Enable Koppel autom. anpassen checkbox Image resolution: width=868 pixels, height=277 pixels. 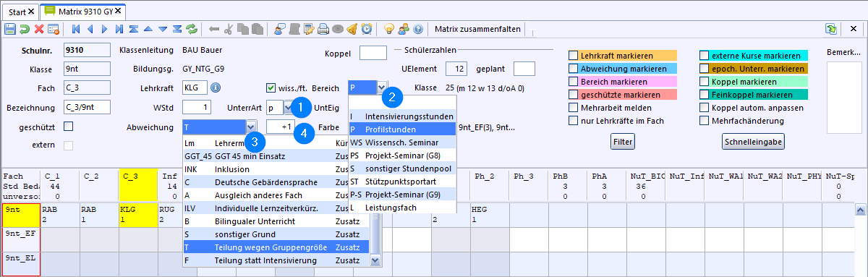pyautogui.click(x=705, y=108)
